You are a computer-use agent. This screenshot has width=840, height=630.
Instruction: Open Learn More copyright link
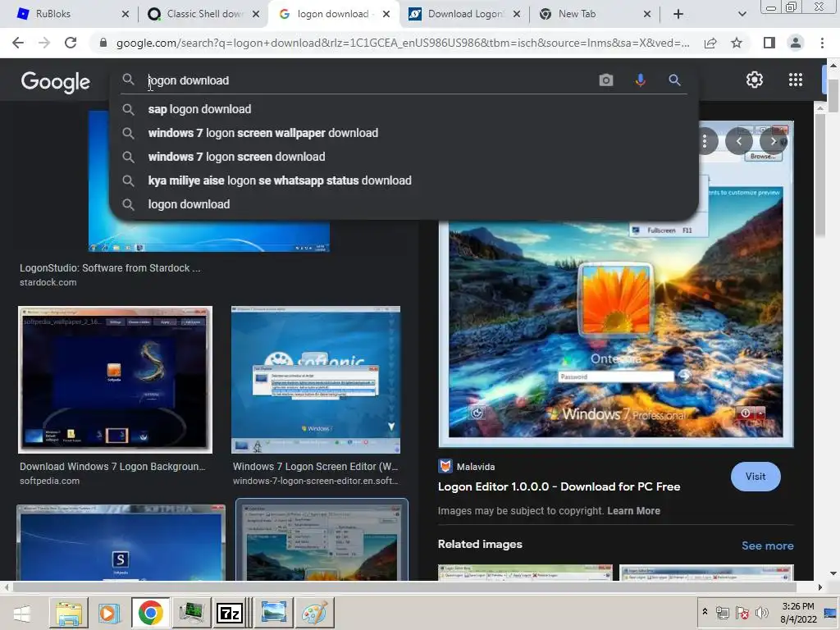point(633,510)
